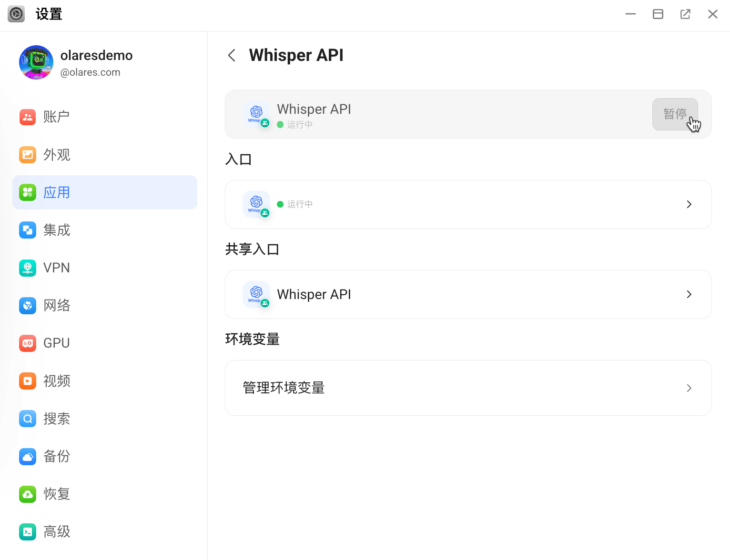Screen dimensions: 730x560
Task: Open the 备份 backup icon
Action: [x=28, y=456]
